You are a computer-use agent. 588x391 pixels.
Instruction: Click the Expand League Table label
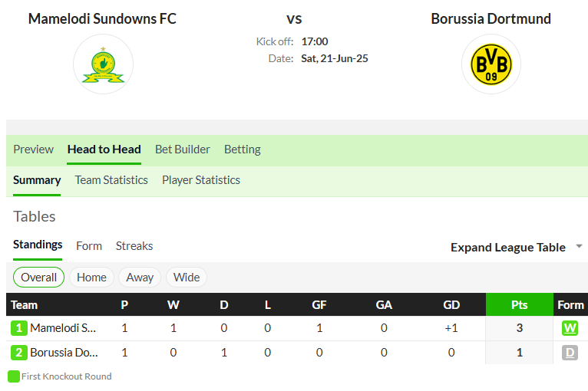coord(507,247)
